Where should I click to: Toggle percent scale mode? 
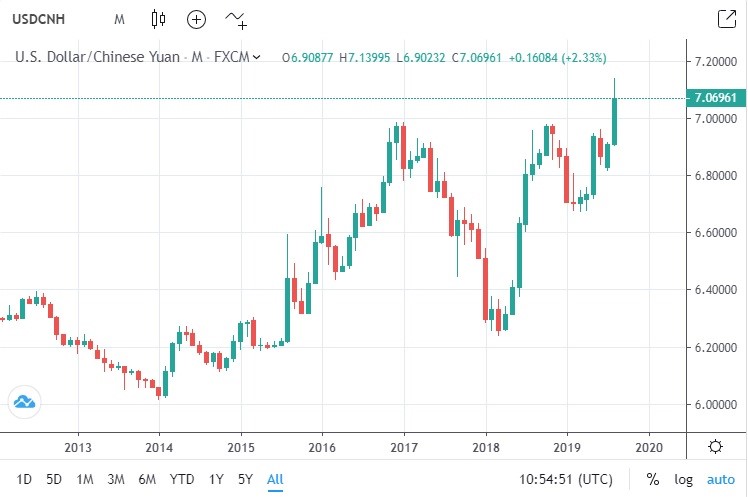(653, 479)
